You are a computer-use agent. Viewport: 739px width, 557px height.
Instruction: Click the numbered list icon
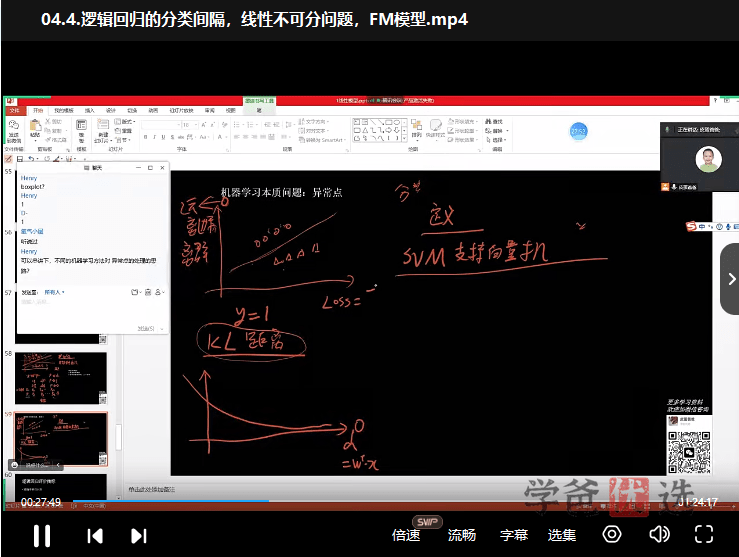[251, 125]
